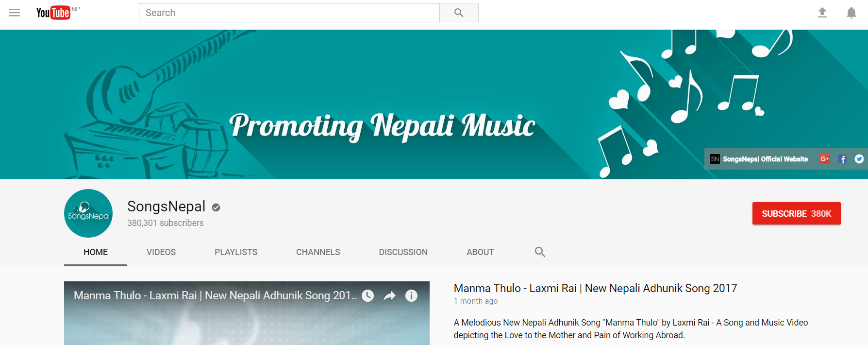Switch to the CHANNELS tab
Viewport: 868px width, 345px height.
click(x=318, y=252)
